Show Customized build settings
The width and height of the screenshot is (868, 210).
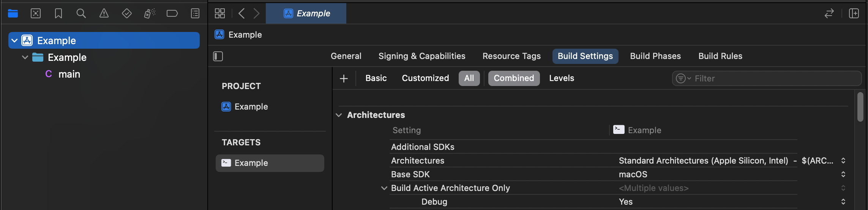click(x=425, y=78)
